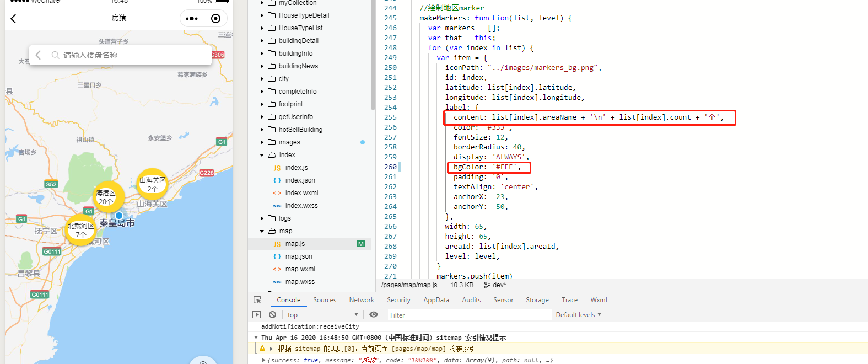
Task: Click the folder icon of myCollection
Action: [272, 3]
